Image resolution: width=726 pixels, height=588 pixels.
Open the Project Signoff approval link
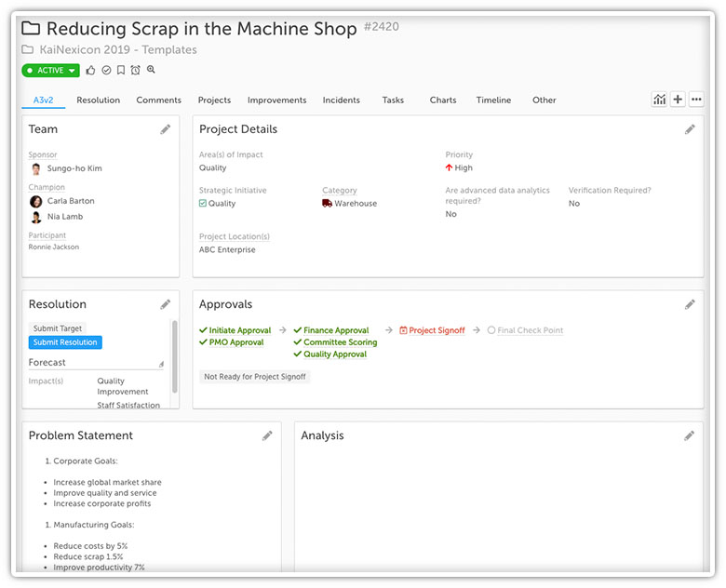coord(437,330)
